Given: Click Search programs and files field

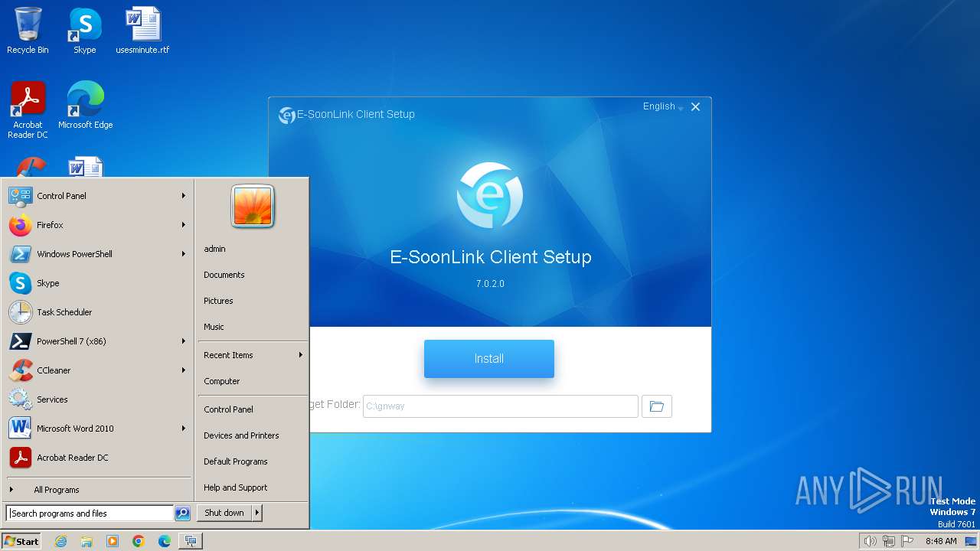Looking at the screenshot, I should (90, 514).
